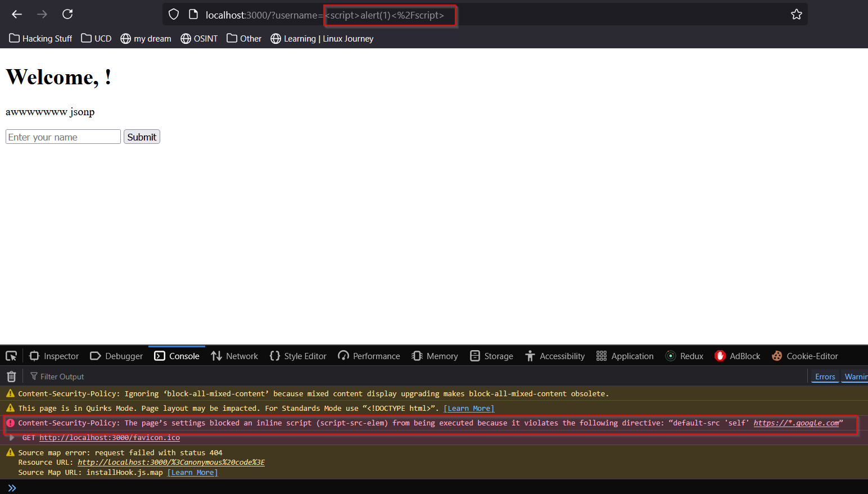This screenshot has width=868, height=494.
Task: Toggle the Errors filter button
Action: pos(825,377)
